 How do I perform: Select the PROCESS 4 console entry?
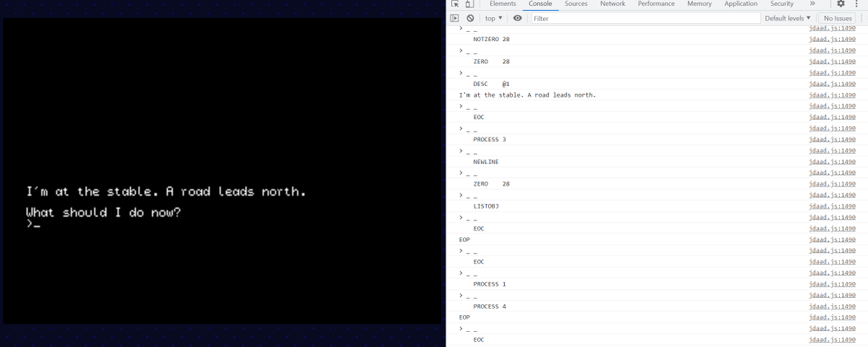coord(490,307)
